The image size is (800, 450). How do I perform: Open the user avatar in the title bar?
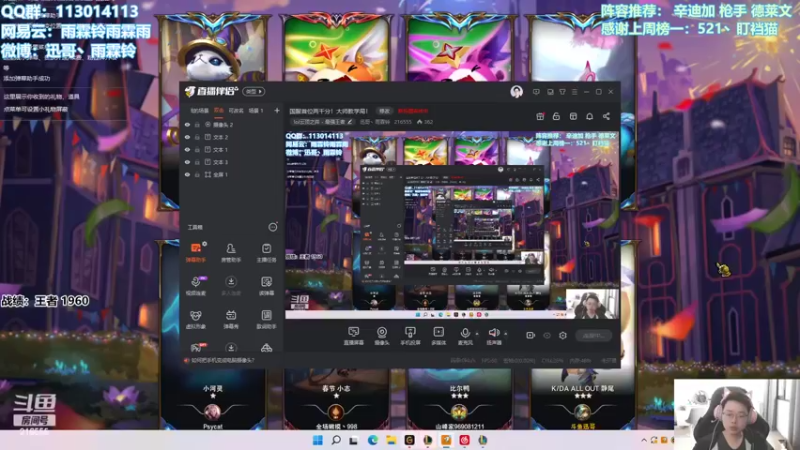[x=516, y=92]
